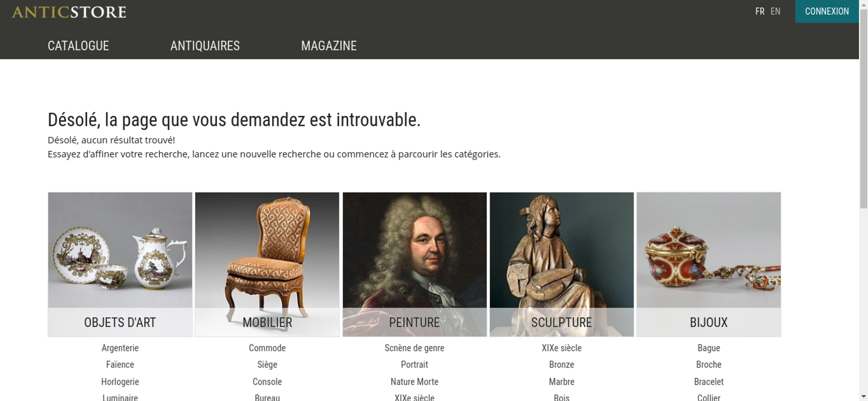
Task: Choose the Bague jewelry link
Action: tap(709, 348)
